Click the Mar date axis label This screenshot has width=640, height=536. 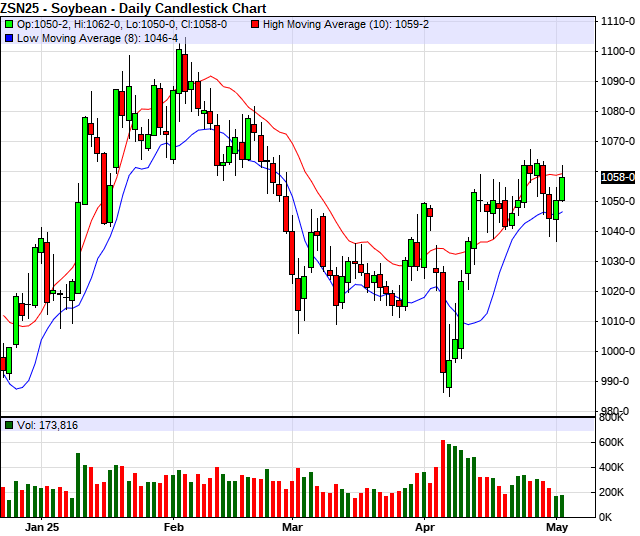[x=292, y=526]
